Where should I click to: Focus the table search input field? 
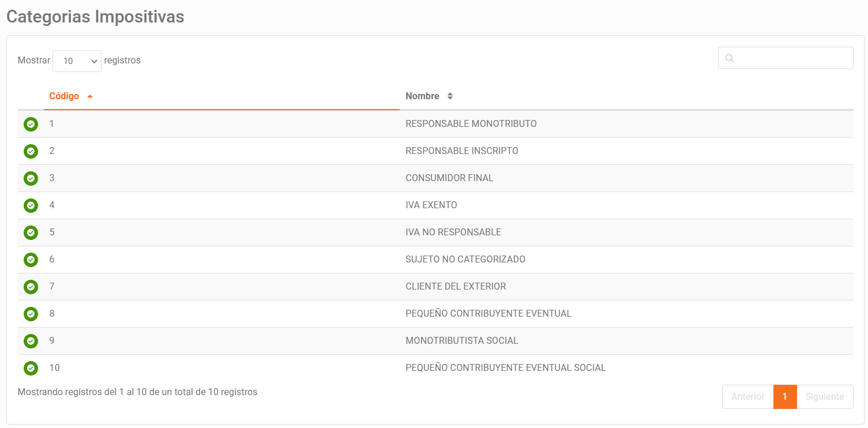(786, 58)
